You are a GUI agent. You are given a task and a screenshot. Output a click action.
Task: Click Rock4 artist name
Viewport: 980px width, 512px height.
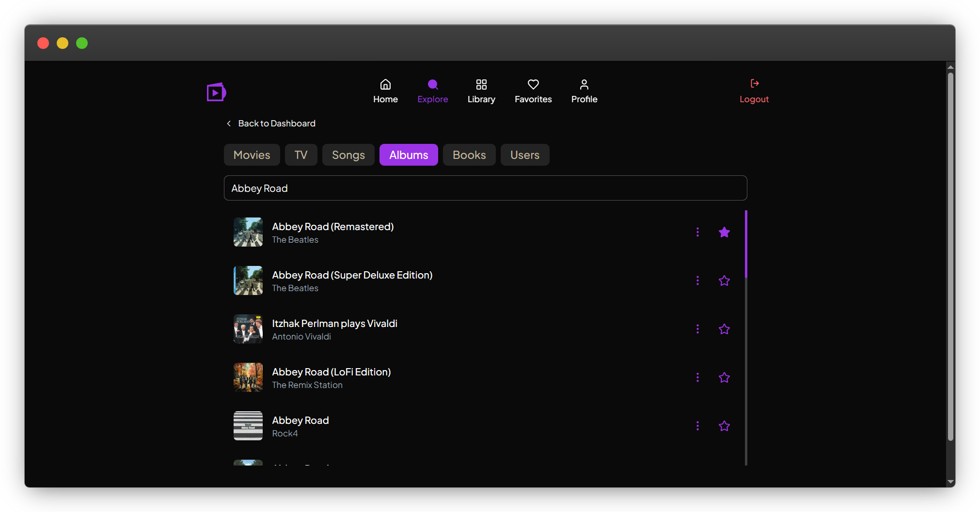pyautogui.click(x=285, y=434)
